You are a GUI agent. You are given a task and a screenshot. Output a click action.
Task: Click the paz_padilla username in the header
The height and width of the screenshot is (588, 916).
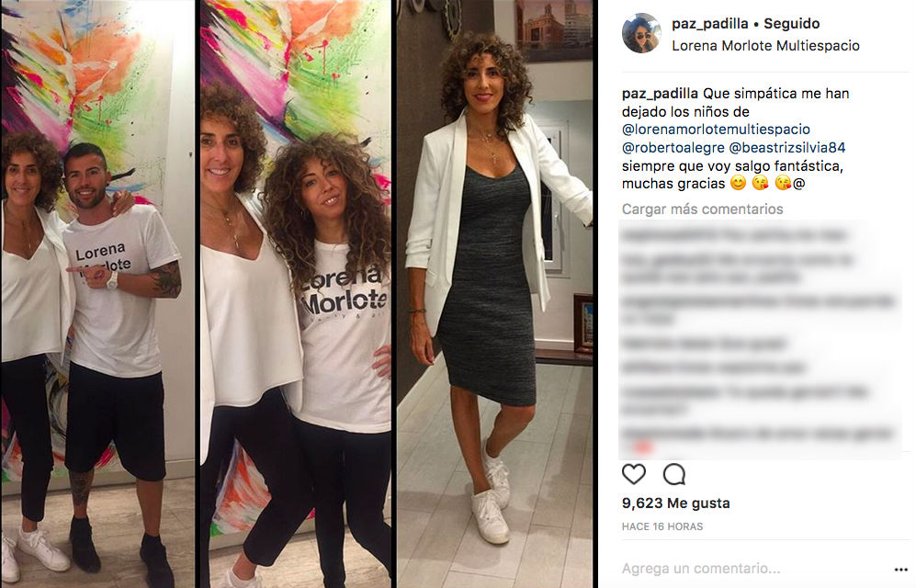click(710, 23)
